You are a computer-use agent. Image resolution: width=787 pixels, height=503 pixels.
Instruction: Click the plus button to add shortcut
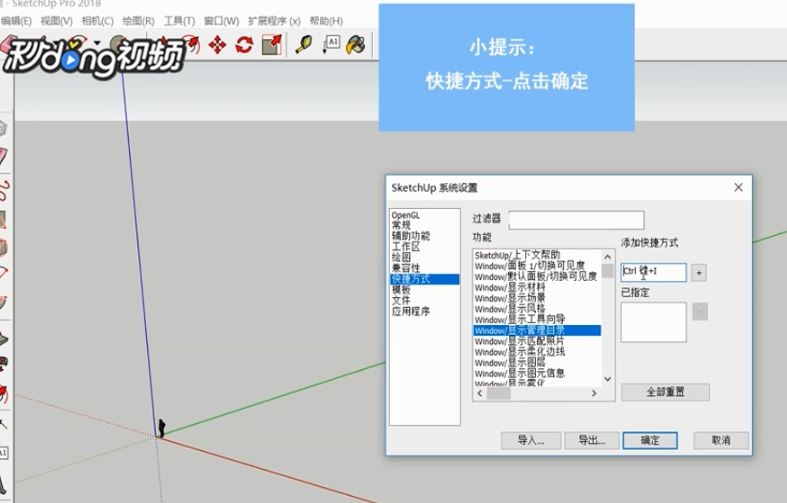699,273
